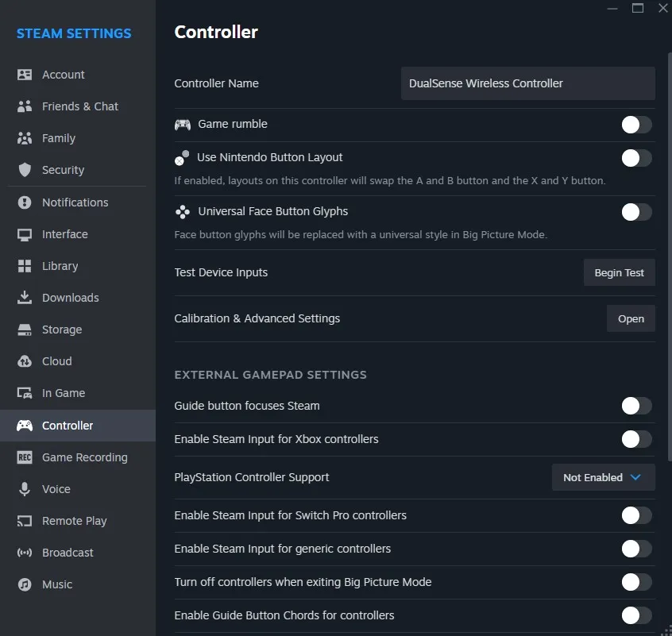Click the Controller Name text field
Screen dimensions: 672x636
(527, 83)
